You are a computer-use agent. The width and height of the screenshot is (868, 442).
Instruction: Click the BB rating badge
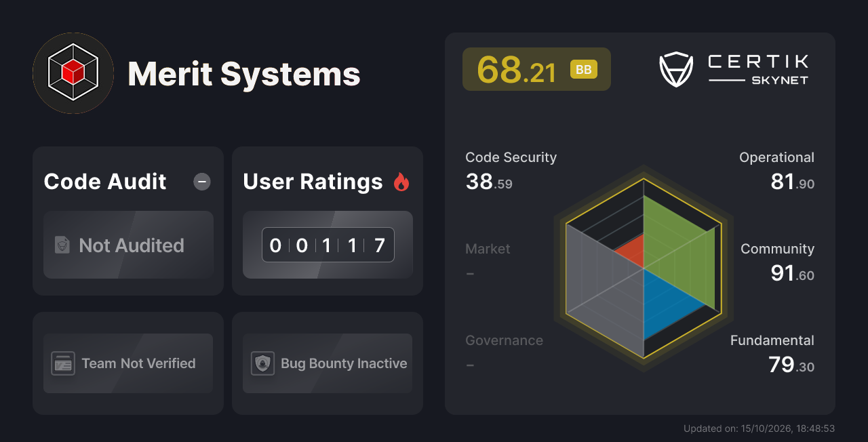pos(584,69)
